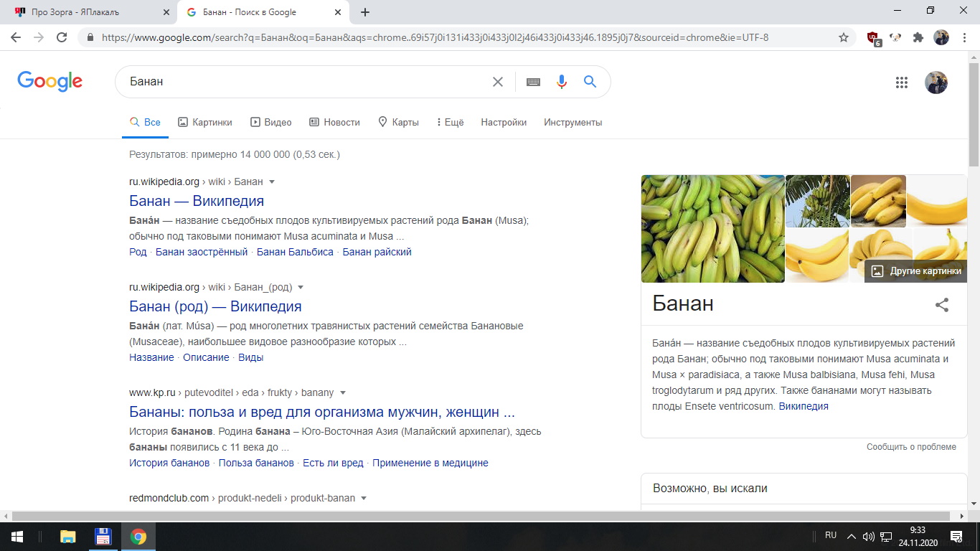
Task: Open the dropdown arrow next to redmondclub.com result
Action: [x=364, y=499]
